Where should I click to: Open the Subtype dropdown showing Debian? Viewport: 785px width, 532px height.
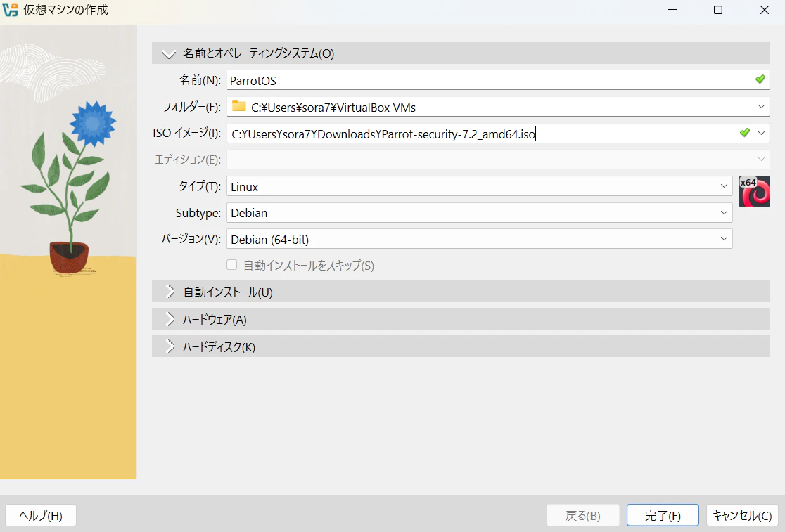pos(479,212)
